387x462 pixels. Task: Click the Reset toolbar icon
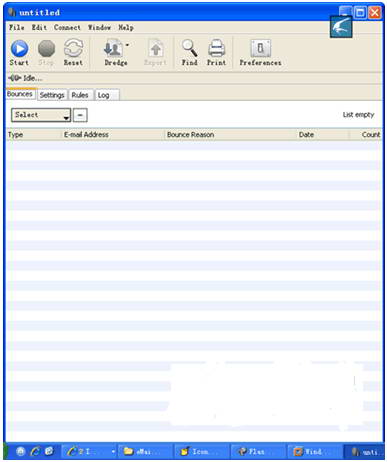[x=73, y=48]
